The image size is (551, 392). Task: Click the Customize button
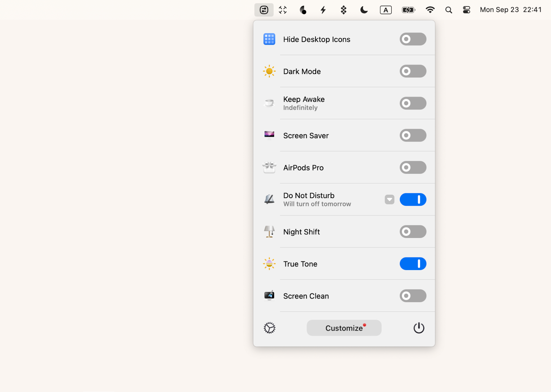(x=344, y=328)
